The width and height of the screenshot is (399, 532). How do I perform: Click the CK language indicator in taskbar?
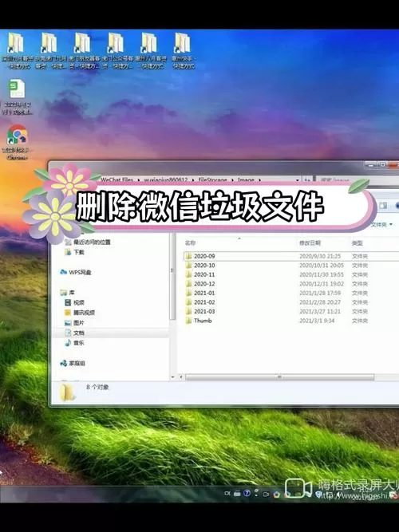click(227, 494)
